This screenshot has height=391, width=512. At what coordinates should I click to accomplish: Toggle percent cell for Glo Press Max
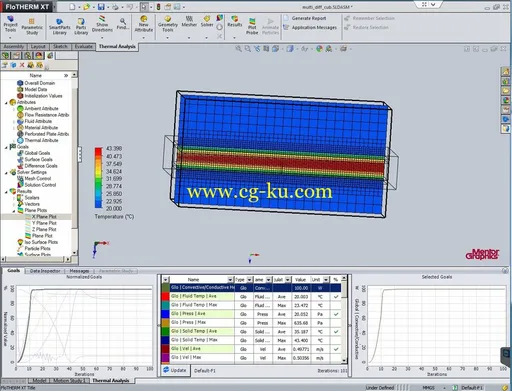[x=336, y=323]
